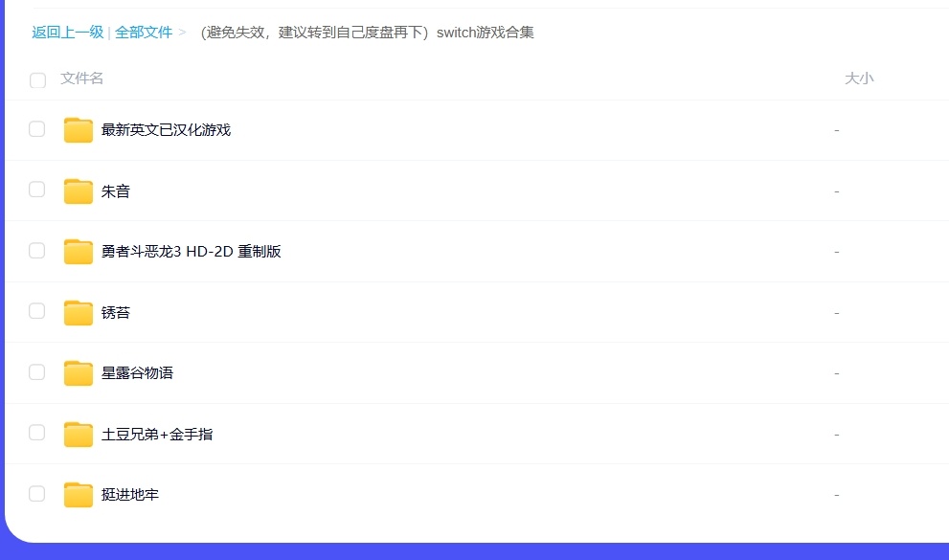Click the 锈苔 folder icon

coord(79,313)
